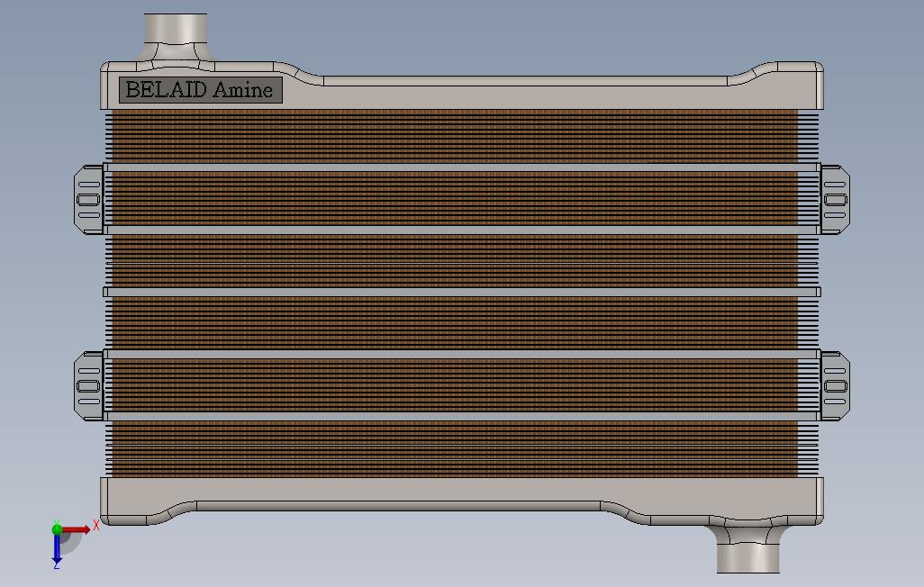Select the upper left mounting bracket
This screenshot has height=587, width=924.
89,200
